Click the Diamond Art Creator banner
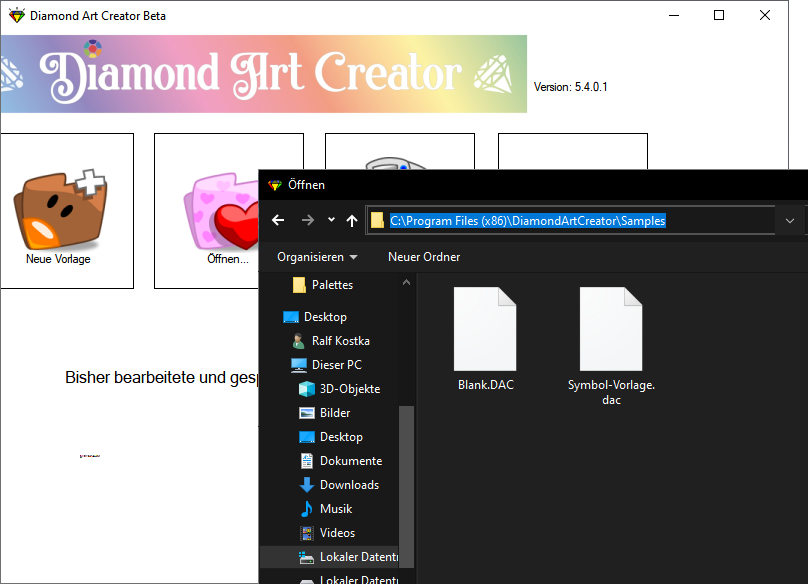Image resolution: width=808 pixels, height=584 pixels. [263, 74]
